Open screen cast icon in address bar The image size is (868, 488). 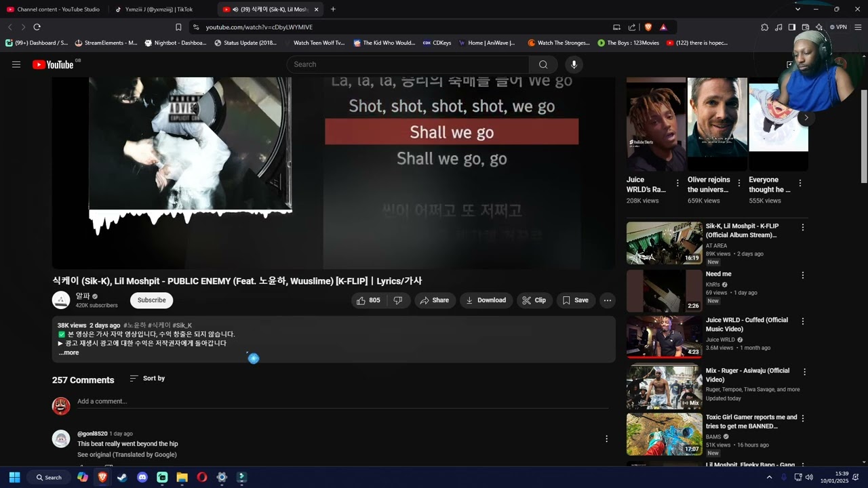coord(616,27)
